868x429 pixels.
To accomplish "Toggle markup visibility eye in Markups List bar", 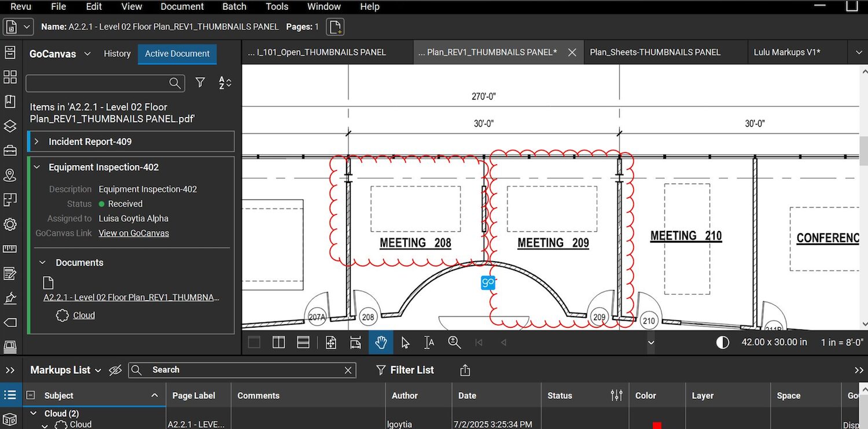I will click(115, 370).
